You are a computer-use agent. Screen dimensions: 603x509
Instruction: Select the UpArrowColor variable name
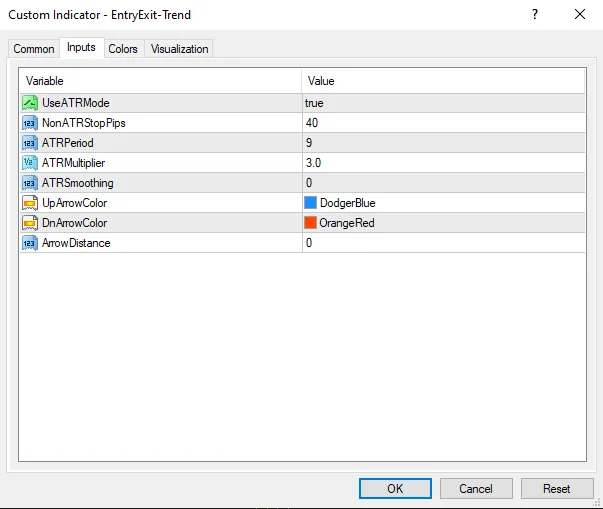(x=75, y=203)
